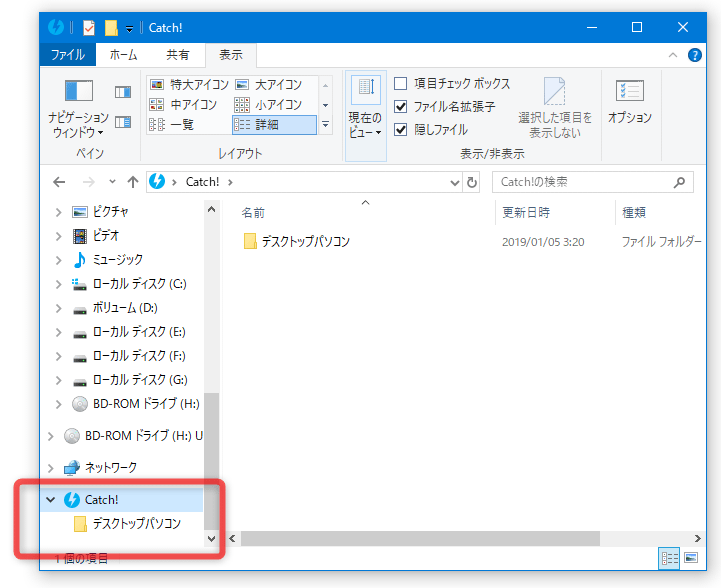Choose 詳細 layout

[275, 124]
